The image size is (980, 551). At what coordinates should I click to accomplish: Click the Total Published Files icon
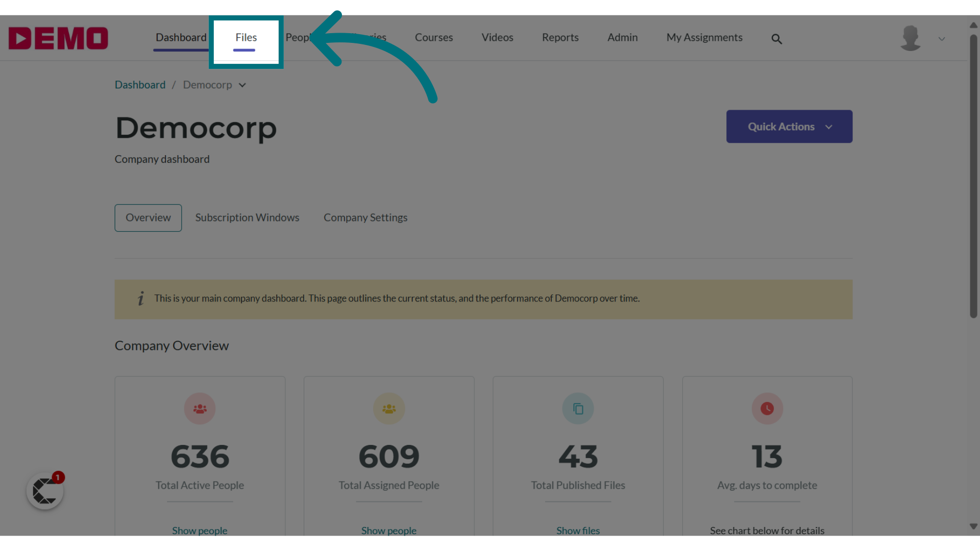click(578, 408)
